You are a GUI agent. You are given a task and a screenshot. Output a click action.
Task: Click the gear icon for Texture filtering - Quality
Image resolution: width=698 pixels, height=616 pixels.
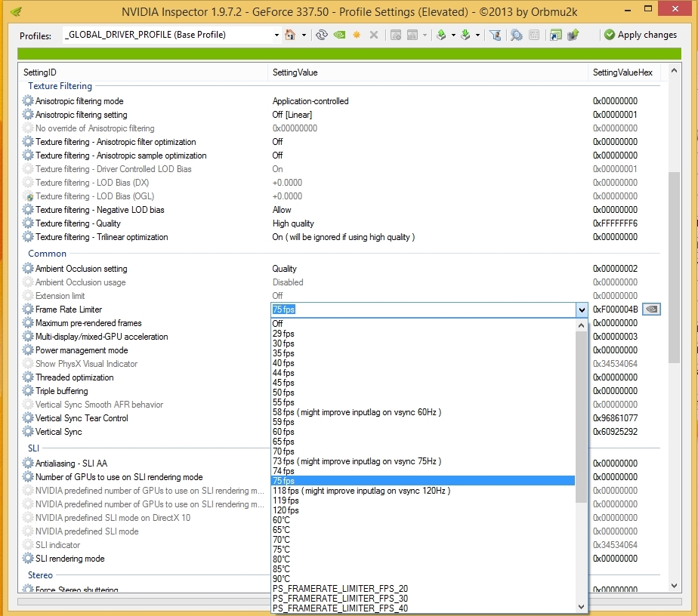point(28,223)
